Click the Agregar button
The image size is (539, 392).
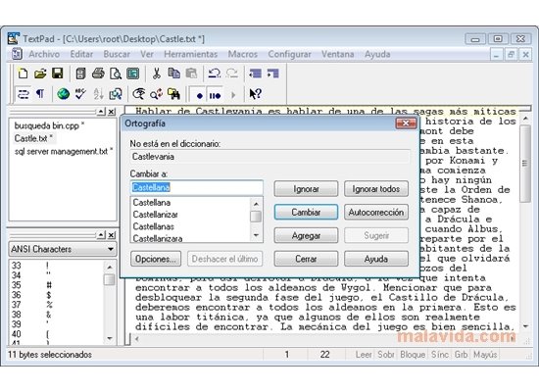[306, 235]
